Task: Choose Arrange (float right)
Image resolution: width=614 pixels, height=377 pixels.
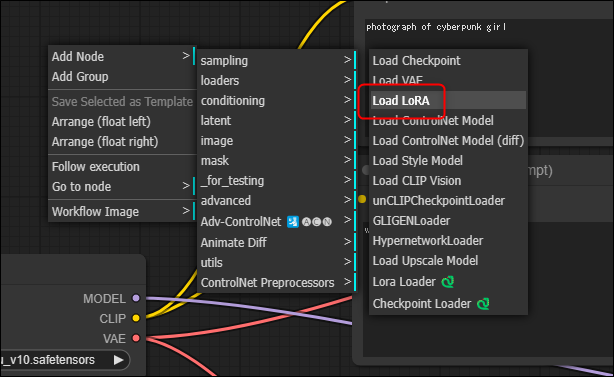Action: coord(121,142)
